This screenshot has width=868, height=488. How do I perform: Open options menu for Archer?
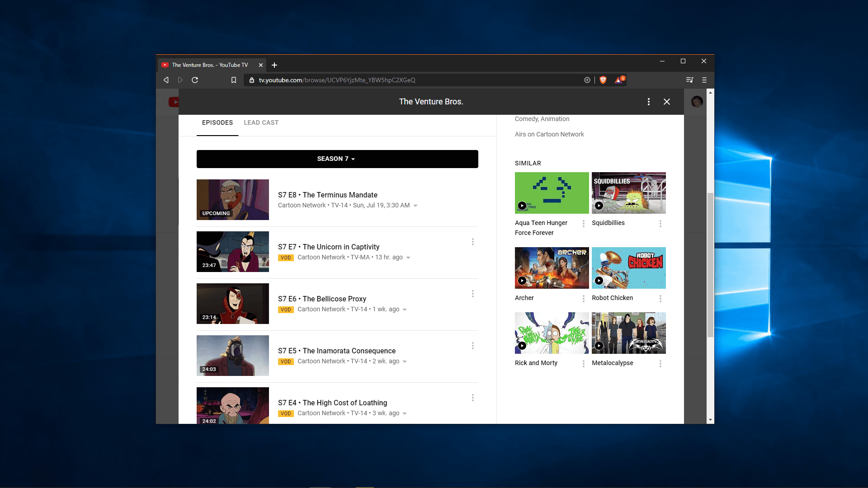584,299
